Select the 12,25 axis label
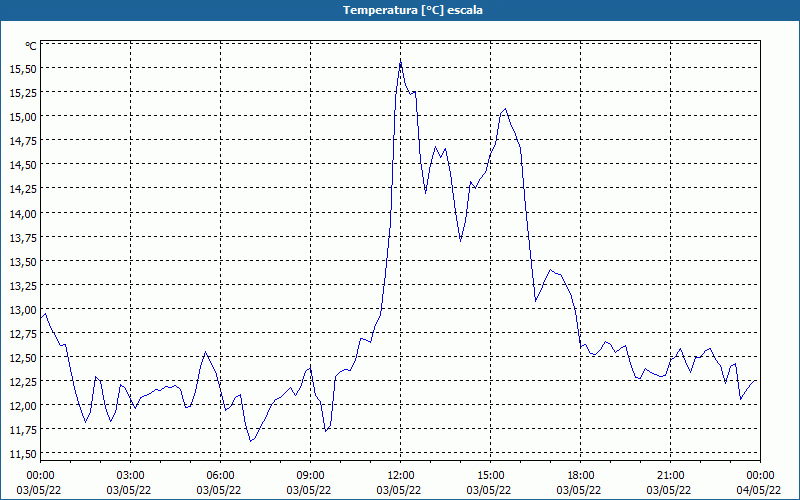The width and height of the screenshot is (800, 500). click(x=23, y=382)
